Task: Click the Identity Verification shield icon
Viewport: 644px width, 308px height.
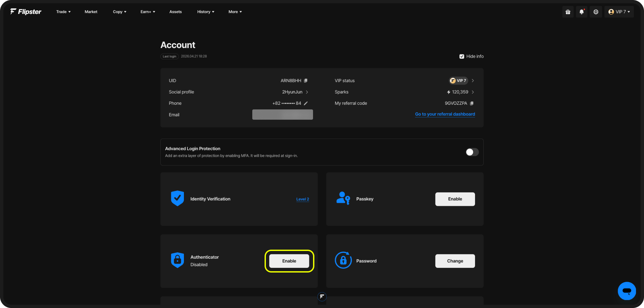Action: 177,198
